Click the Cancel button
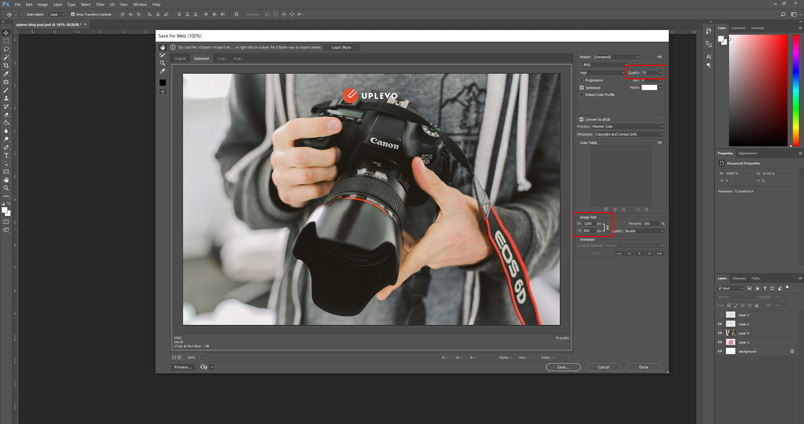 coord(604,367)
